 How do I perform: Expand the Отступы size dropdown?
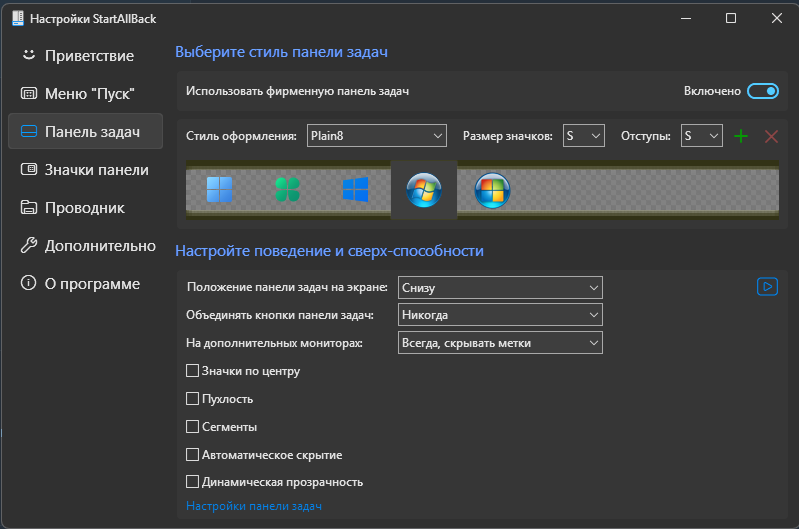(x=701, y=136)
